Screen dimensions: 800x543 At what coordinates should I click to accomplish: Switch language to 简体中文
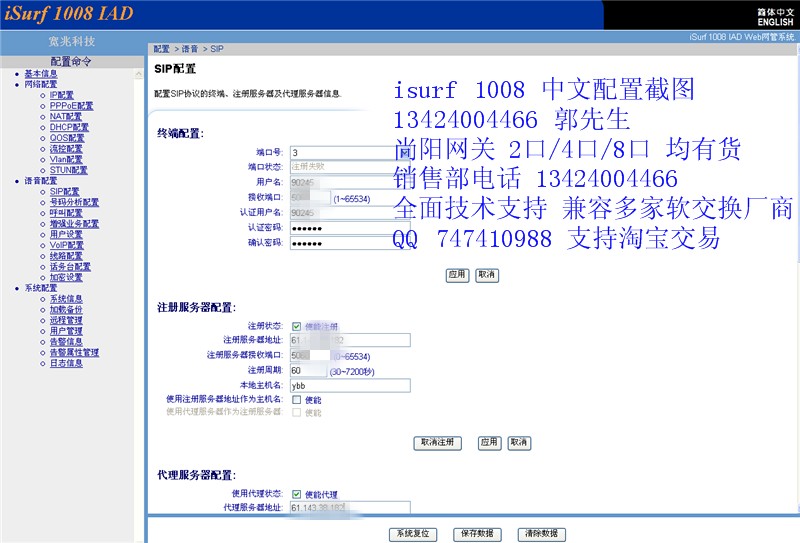coord(775,12)
